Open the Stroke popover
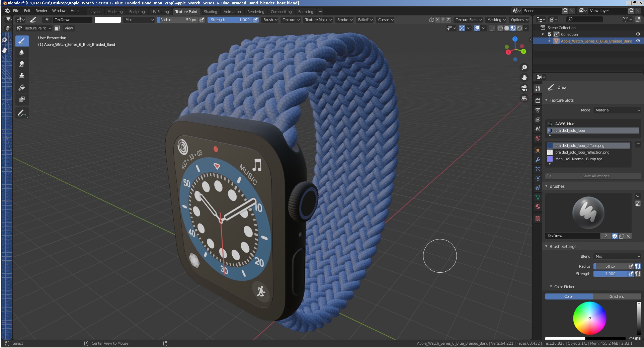Viewport: 644px width, 348px height. (x=345, y=20)
